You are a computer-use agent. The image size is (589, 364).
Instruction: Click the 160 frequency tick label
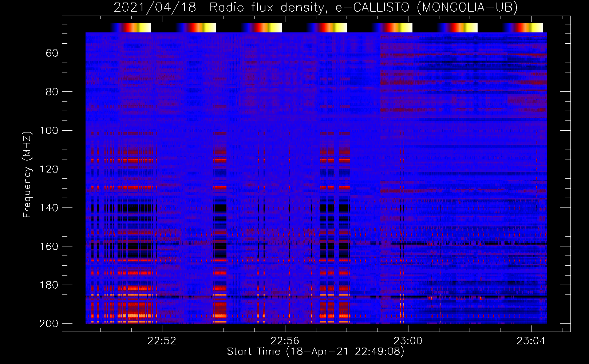click(x=49, y=246)
